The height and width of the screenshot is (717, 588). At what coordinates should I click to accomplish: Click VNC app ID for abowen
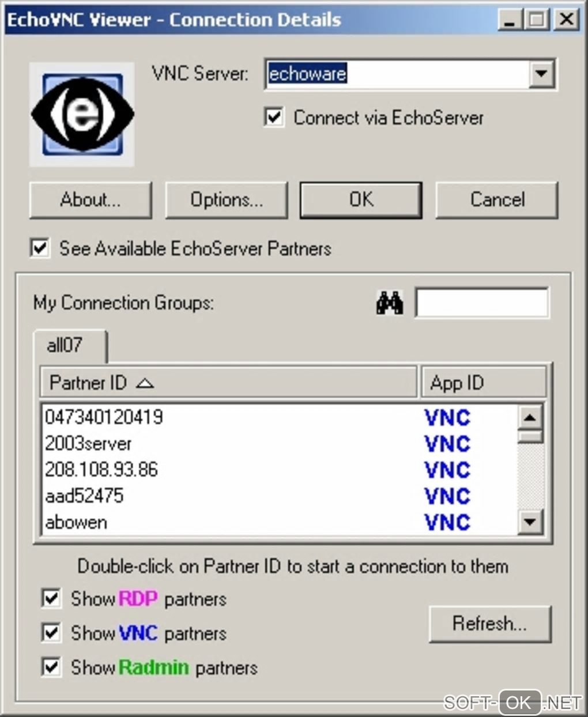click(447, 522)
